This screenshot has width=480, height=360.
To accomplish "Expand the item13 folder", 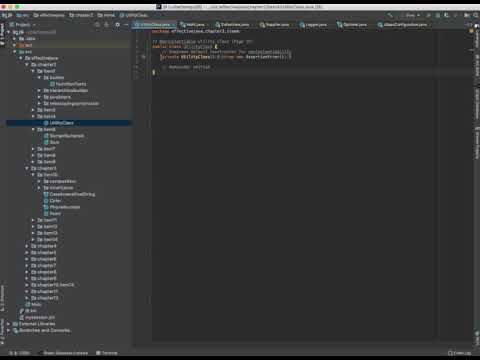I will coord(33,233).
